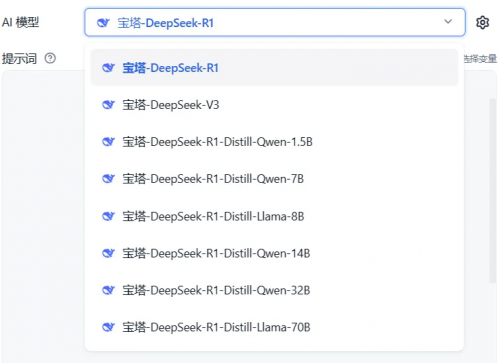
Task: Click the whale icon beside Distill-Llama-8B option
Action: tap(108, 216)
